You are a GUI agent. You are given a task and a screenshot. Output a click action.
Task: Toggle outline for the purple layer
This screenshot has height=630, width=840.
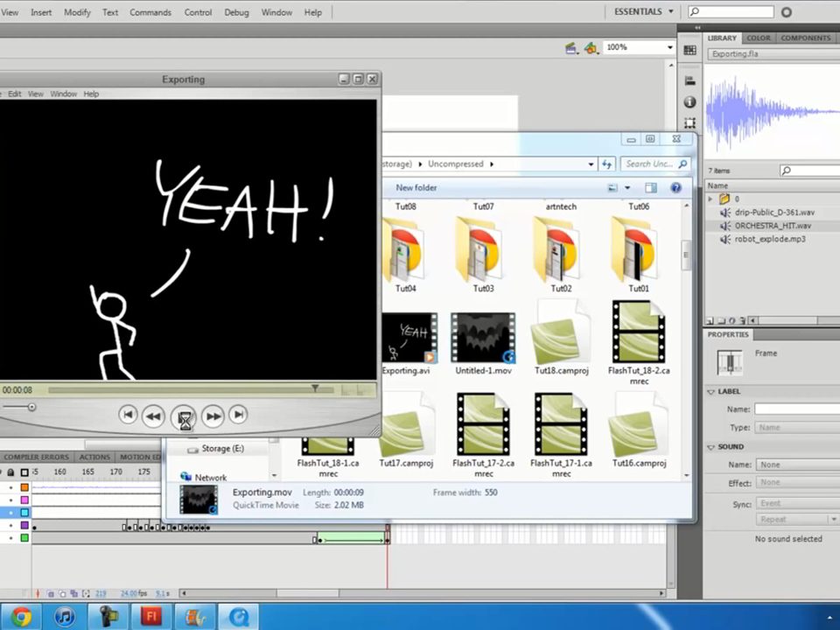(x=24, y=526)
